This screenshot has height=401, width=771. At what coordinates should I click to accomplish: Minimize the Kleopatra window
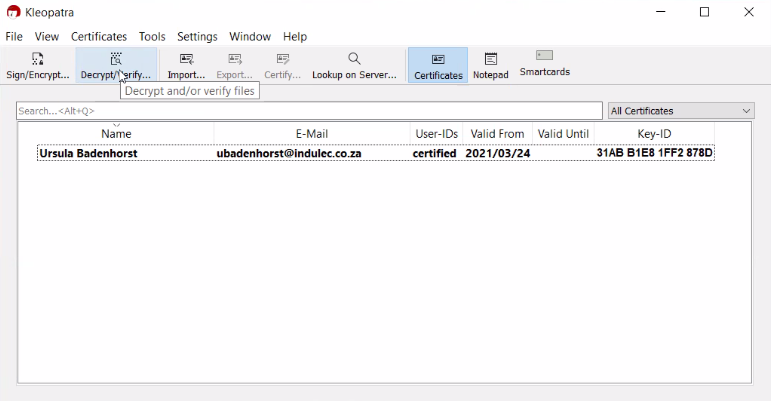660,12
